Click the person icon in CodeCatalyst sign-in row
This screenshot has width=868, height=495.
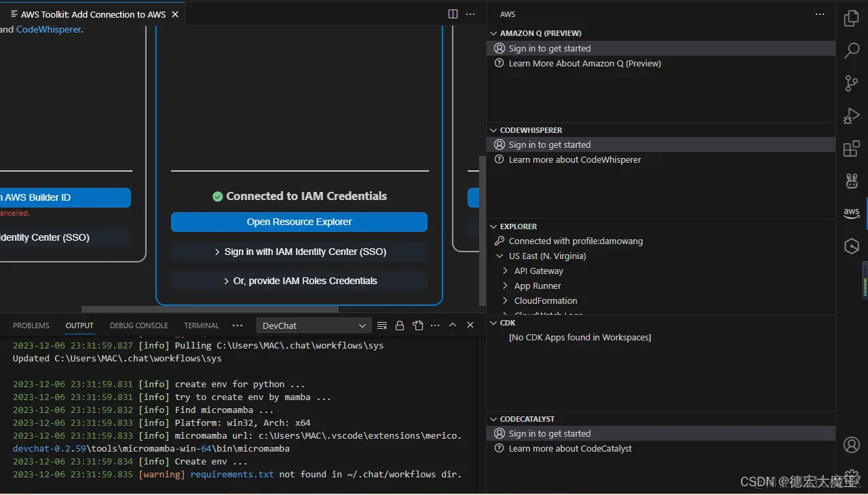coord(499,434)
